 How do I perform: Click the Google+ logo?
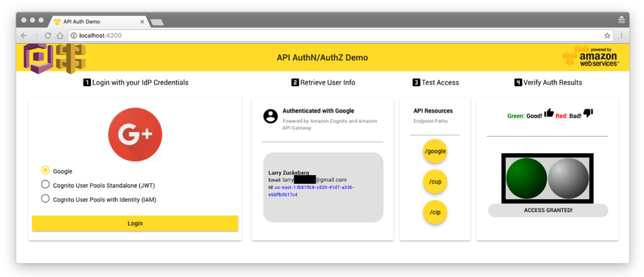(x=135, y=135)
